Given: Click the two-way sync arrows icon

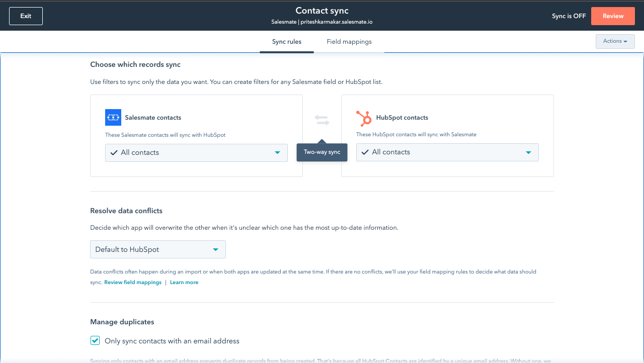Looking at the screenshot, I should tap(322, 120).
